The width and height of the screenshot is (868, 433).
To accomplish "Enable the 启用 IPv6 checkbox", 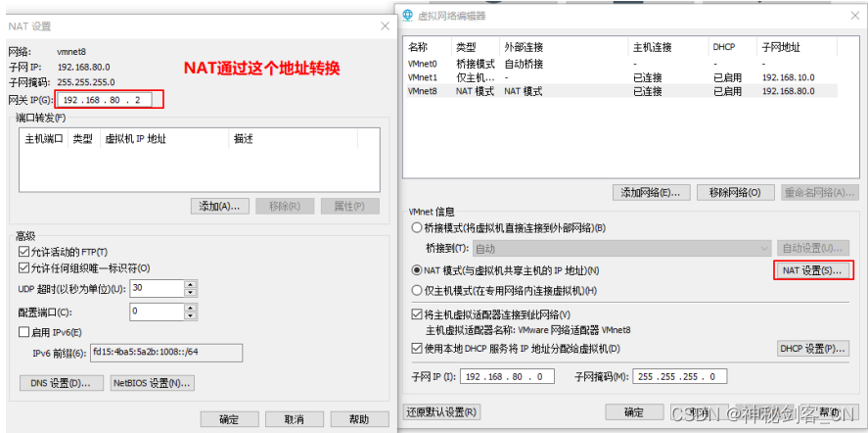I will 23,332.
